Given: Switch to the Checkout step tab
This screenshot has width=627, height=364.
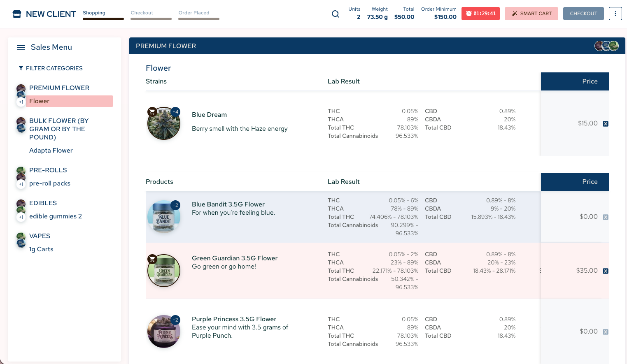Looking at the screenshot, I should click(x=151, y=15).
